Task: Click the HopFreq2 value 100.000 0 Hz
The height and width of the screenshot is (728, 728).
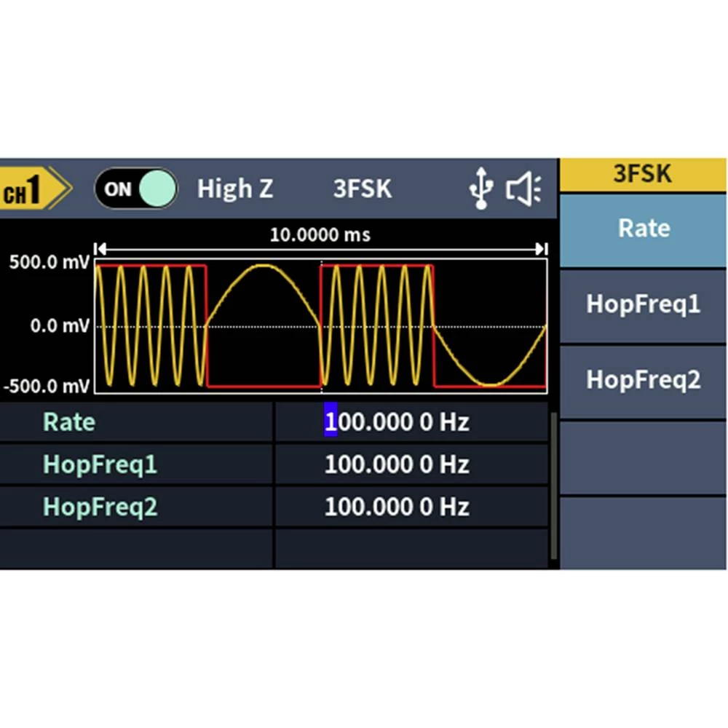Action: 397,507
